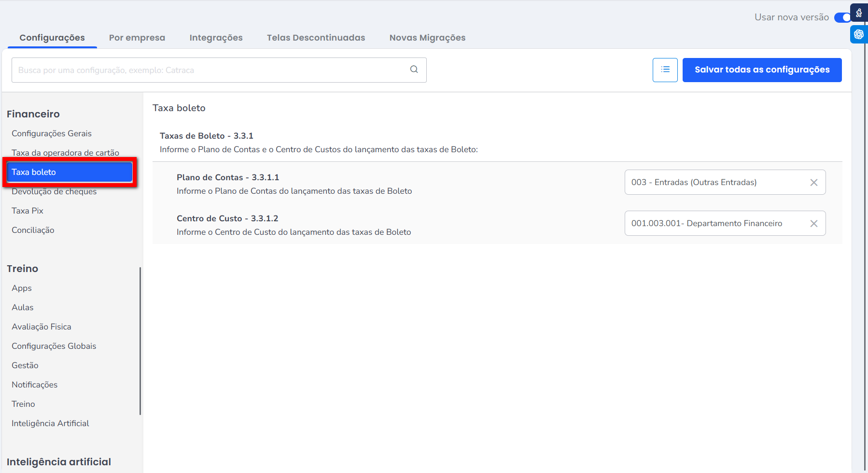The width and height of the screenshot is (868, 473).
Task: Click the search magnifier icon
Action: (414, 70)
